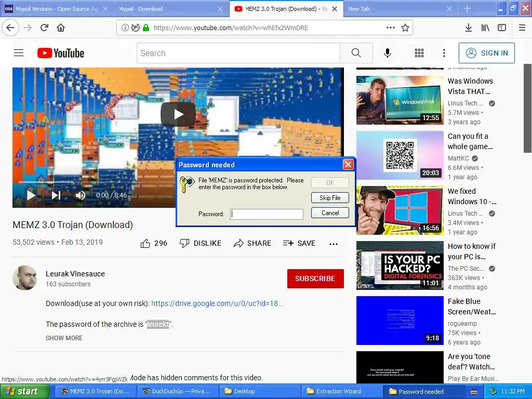532x399 pixels.
Task: Close the MEMZ 3.0 Trojan tab
Action: [335, 9]
